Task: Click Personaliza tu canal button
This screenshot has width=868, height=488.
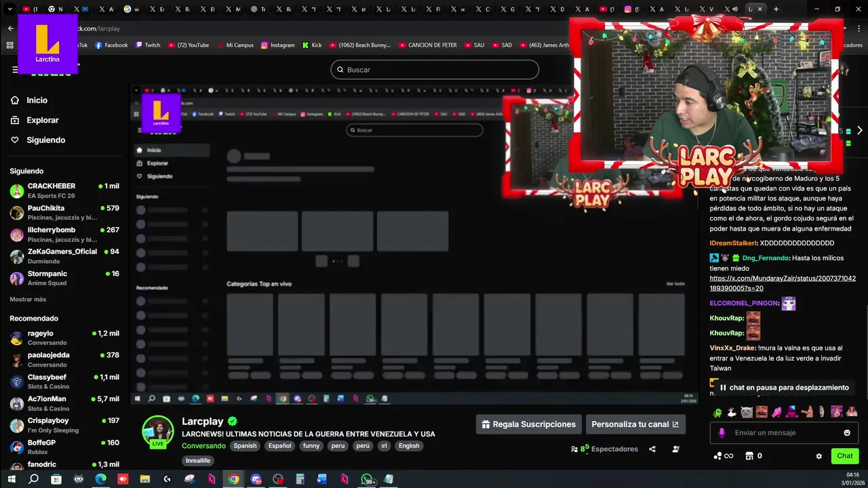Action: point(635,424)
